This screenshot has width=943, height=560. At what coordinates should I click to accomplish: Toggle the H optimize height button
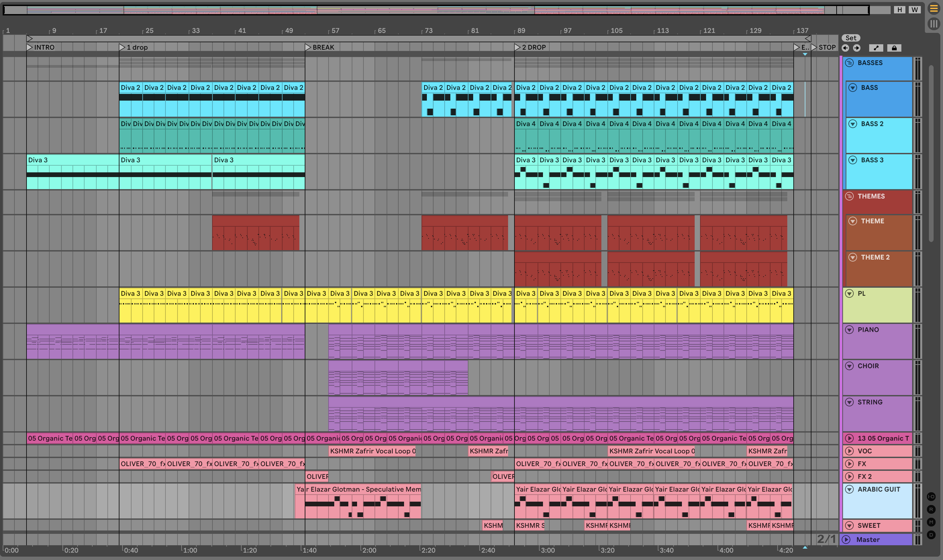click(x=900, y=10)
